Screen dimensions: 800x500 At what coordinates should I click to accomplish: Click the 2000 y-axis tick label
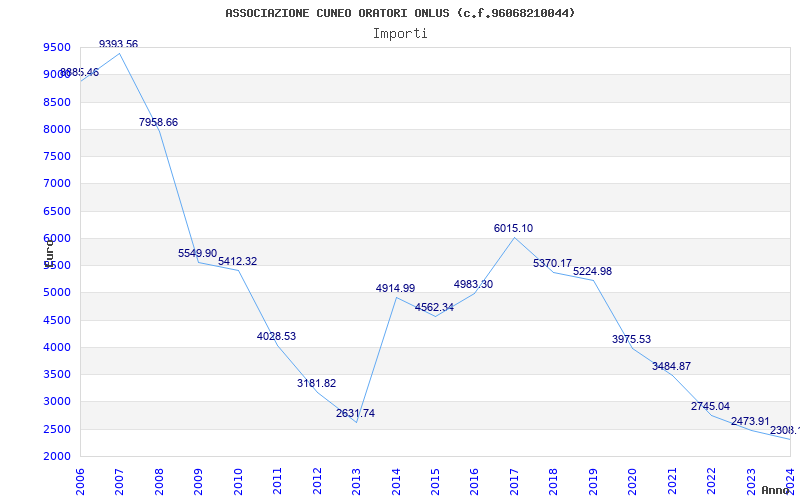point(57,457)
